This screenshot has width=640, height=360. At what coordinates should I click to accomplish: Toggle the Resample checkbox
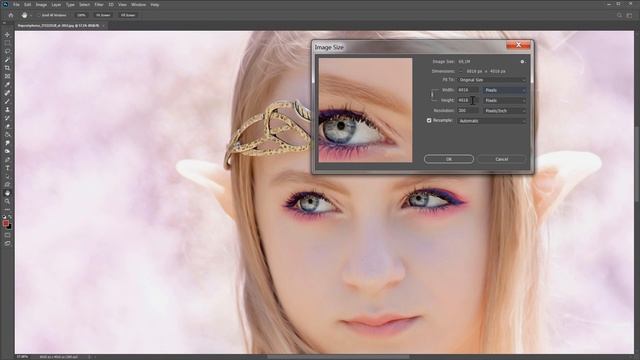[x=429, y=120]
